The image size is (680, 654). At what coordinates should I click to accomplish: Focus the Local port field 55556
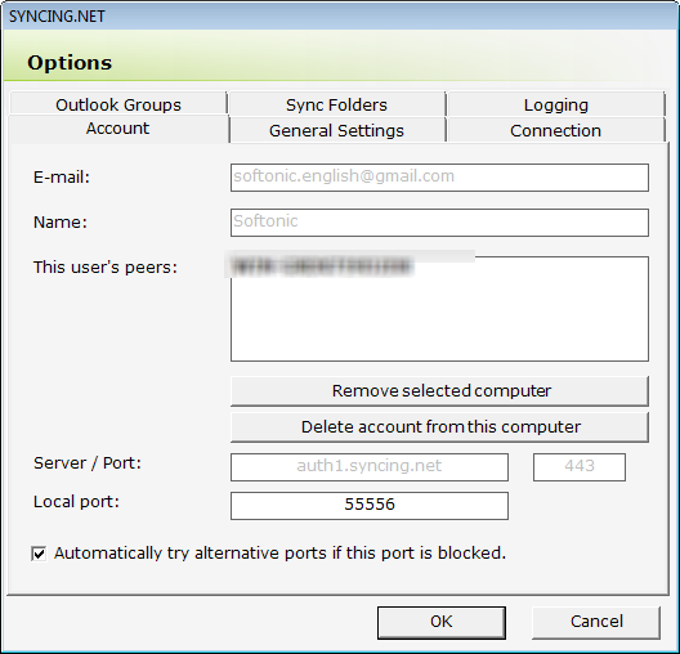point(369,505)
